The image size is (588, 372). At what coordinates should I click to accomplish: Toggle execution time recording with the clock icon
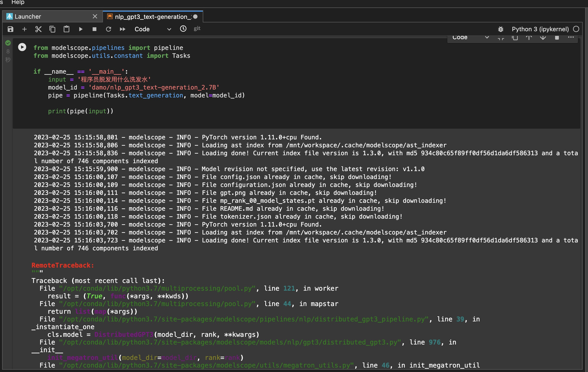coord(183,29)
